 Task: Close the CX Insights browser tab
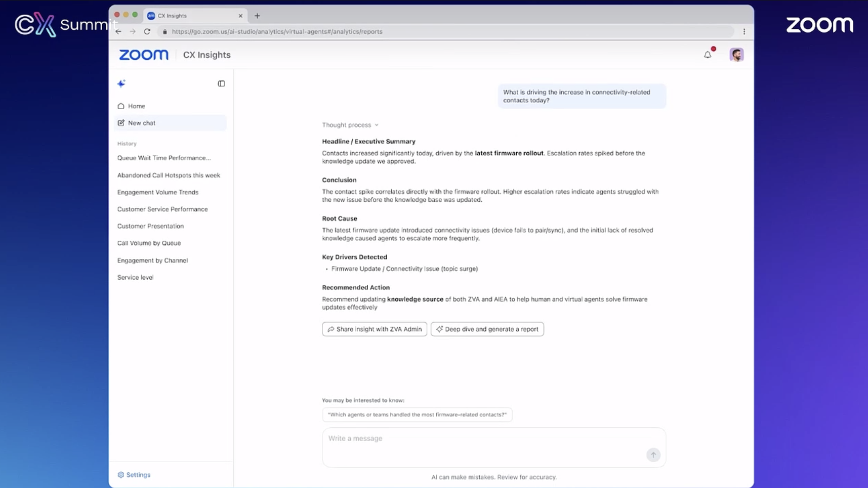click(x=240, y=16)
